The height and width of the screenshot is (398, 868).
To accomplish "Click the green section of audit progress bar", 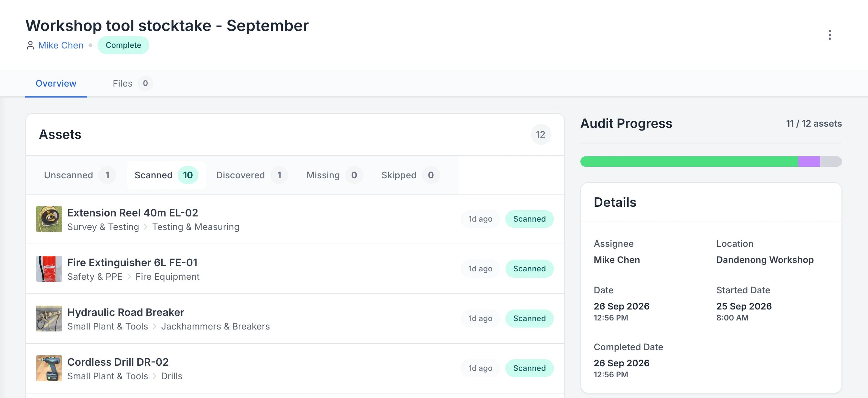I will [x=689, y=162].
